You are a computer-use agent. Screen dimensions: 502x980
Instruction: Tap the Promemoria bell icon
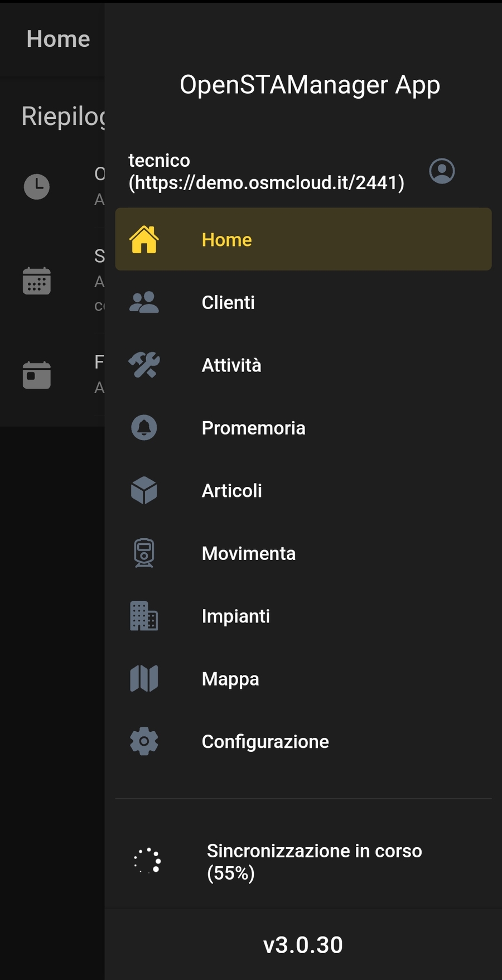[x=144, y=428]
